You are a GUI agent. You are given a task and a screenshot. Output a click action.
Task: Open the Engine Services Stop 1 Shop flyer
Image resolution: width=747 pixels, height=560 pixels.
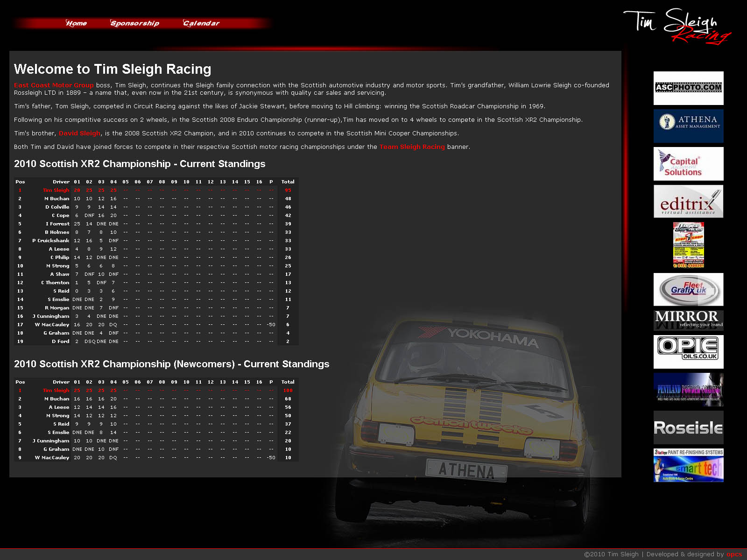[688, 245]
